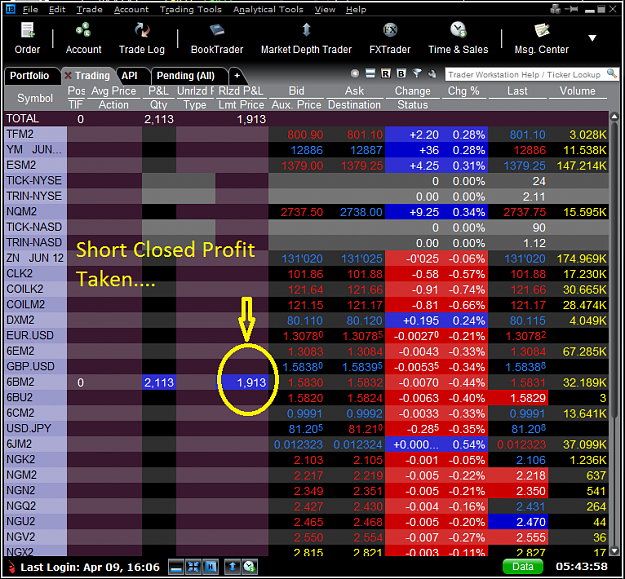Click the green Data button

pyautogui.click(x=523, y=566)
